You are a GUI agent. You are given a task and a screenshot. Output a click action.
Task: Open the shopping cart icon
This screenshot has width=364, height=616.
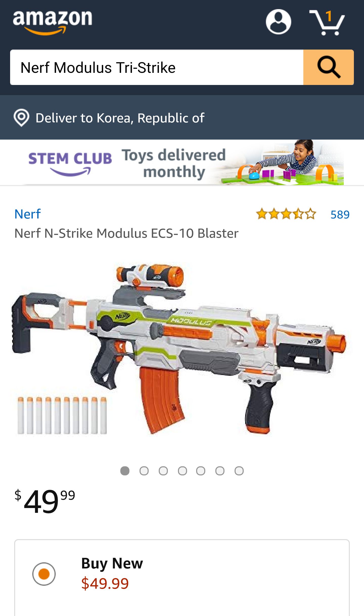pos(327,22)
